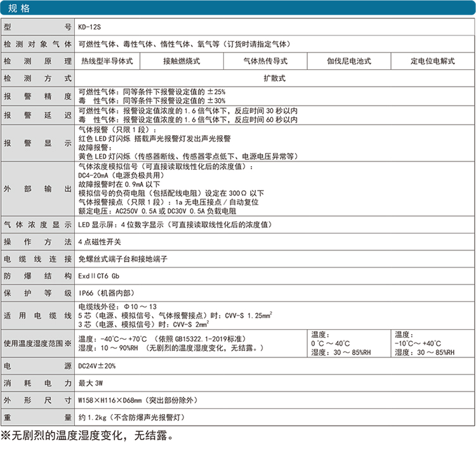Select the 外部输出 row label
476x449 pixels.
[x=37, y=189]
